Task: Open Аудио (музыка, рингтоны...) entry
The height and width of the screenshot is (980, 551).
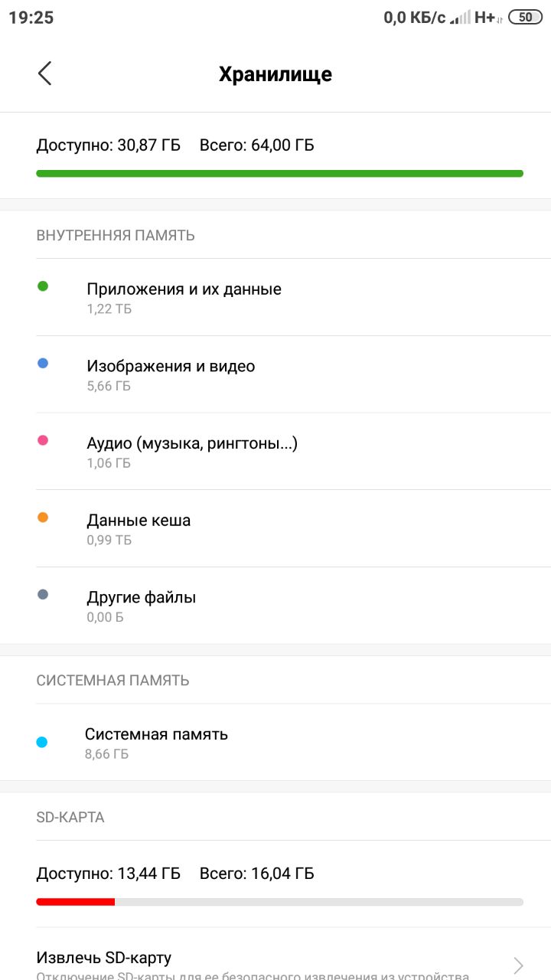Action: [x=275, y=452]
